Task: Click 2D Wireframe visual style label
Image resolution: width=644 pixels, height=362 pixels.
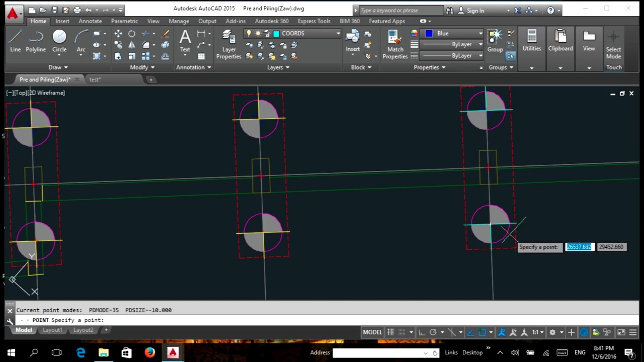Action: click(x=46, y=93)
